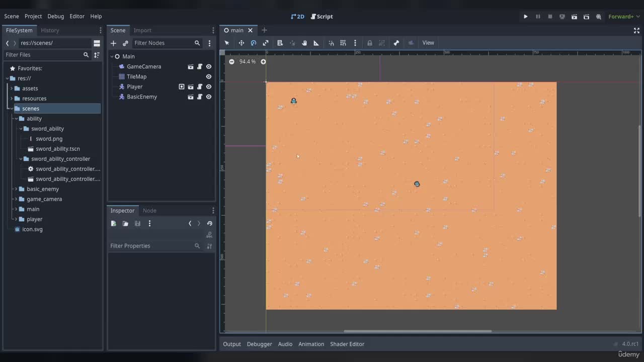The height and width of the screenshot is (362, 644).
Task: Toggle visibility of the BasicEnemy node
Action: [209, 97]
